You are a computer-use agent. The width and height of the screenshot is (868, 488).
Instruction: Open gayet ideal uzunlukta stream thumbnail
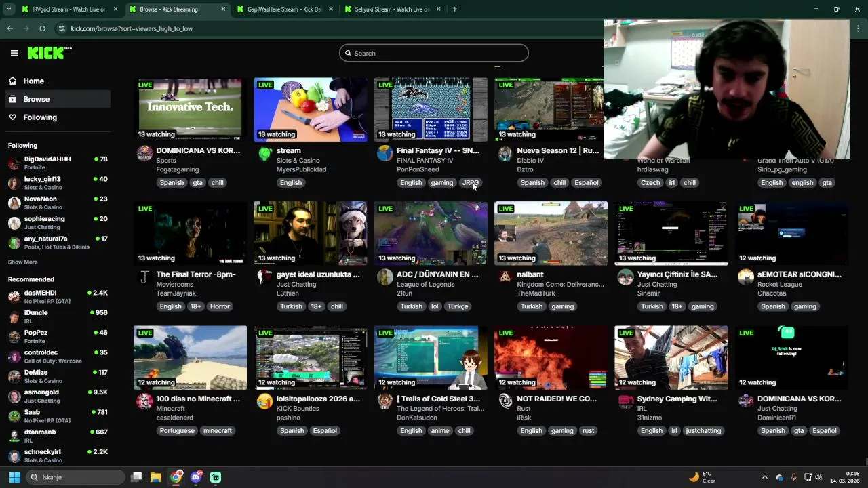click(x=311, y=233)
